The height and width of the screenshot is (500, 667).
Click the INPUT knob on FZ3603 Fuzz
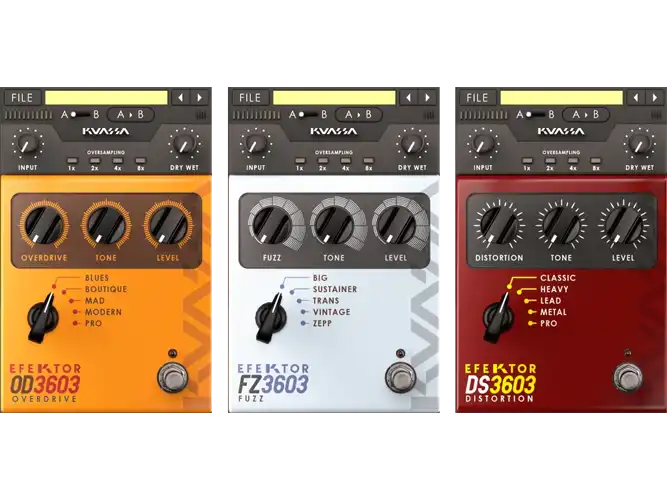point(255,144)
